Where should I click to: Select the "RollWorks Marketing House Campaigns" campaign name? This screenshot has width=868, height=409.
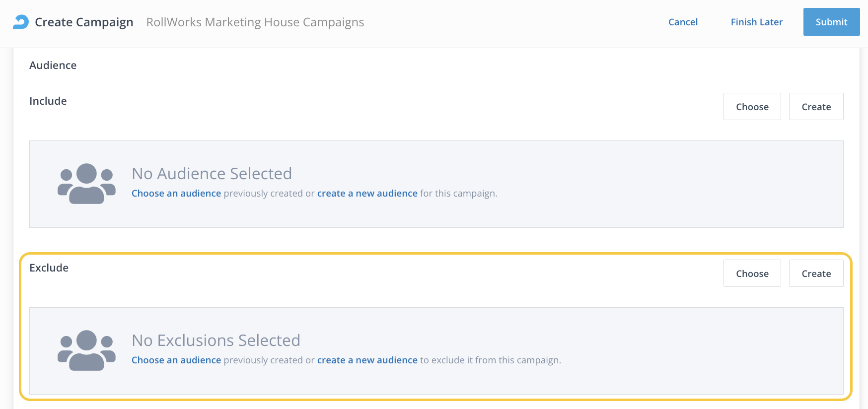(x=255, y=22)
